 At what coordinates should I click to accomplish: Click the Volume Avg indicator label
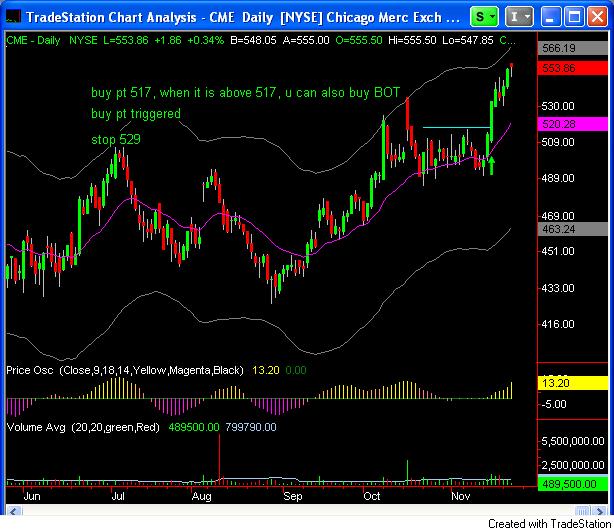(x=83, y=427)
